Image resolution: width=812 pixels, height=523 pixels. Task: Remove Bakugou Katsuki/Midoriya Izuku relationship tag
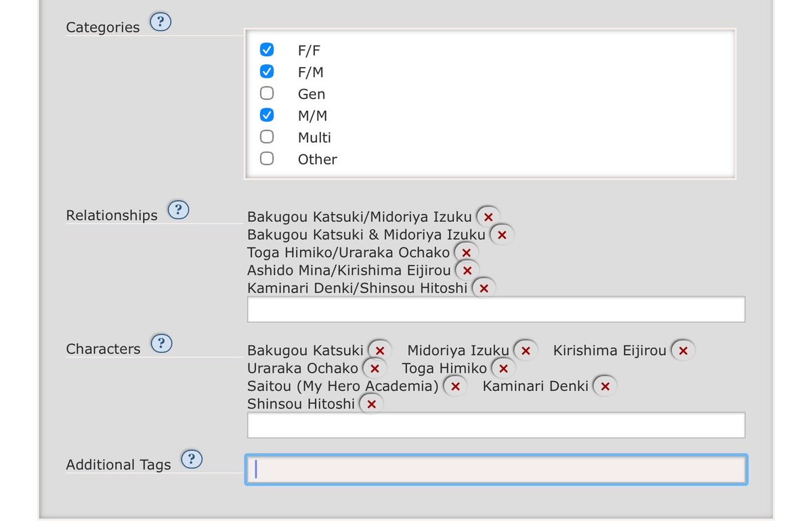tap(488, 217)
